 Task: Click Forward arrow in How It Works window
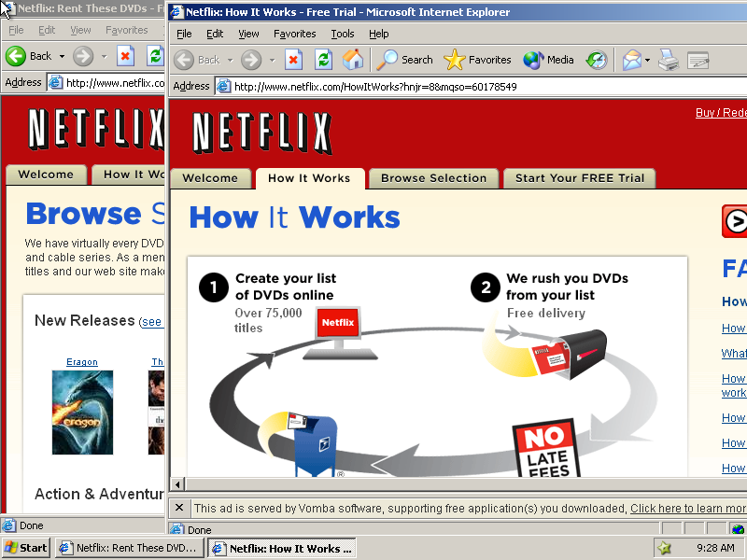251,60
